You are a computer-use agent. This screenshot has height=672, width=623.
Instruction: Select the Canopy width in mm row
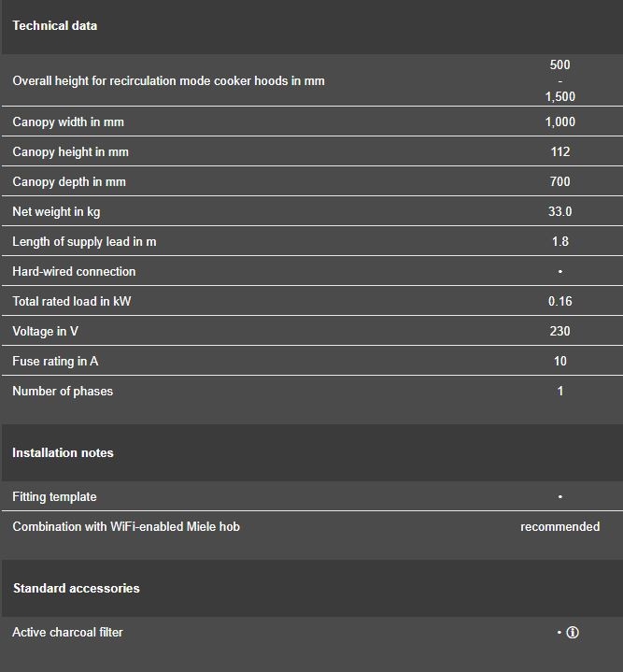click(312, 122)
